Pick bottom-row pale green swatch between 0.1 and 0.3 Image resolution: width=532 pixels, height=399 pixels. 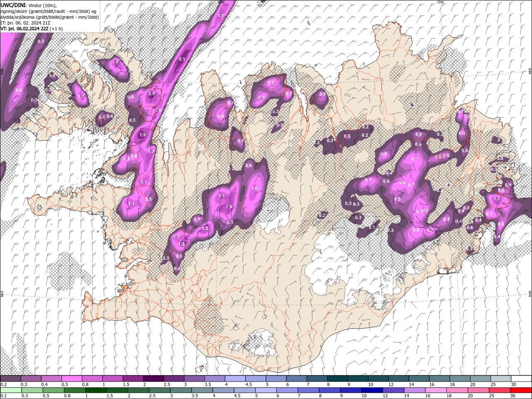(11, 390)
